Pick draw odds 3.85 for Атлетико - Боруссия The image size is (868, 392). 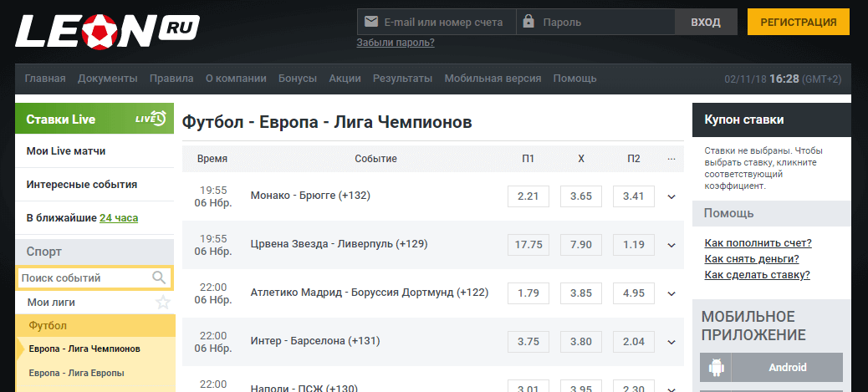581,293
